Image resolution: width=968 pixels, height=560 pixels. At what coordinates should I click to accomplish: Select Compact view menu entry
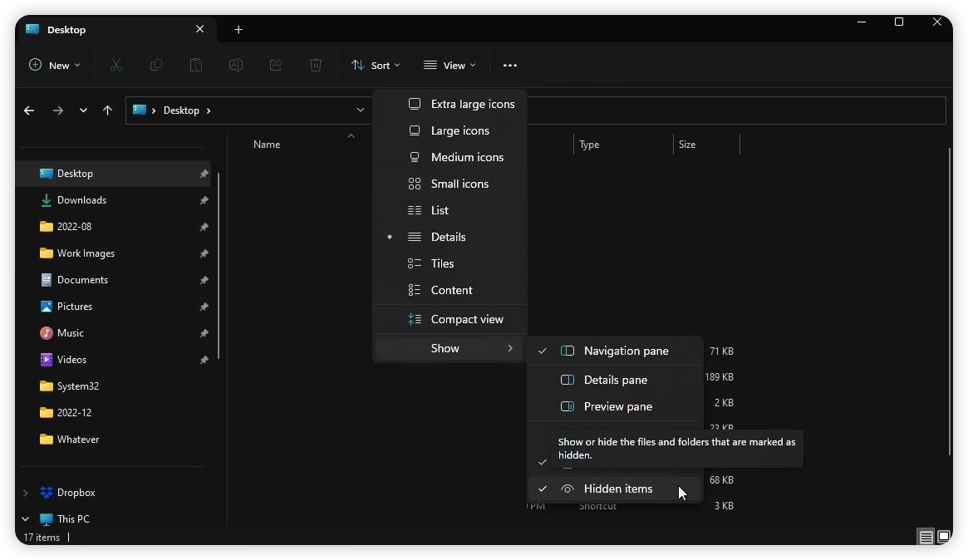pyautogui.click(x=466, y=319)
